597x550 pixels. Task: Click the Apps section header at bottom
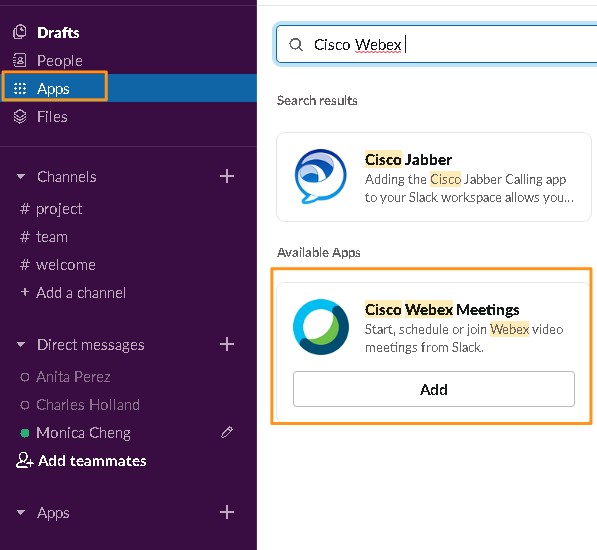pyautogui.click(x=53, y=513)
